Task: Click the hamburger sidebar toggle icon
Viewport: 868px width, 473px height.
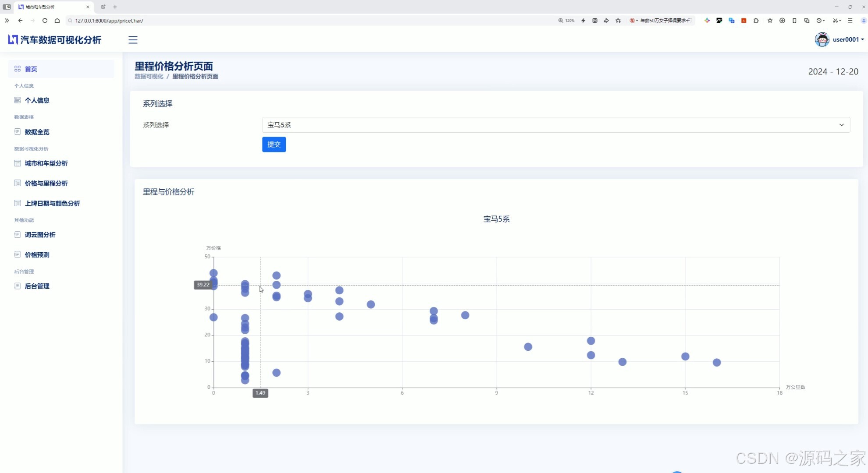Action: click(x=133, y=40)
